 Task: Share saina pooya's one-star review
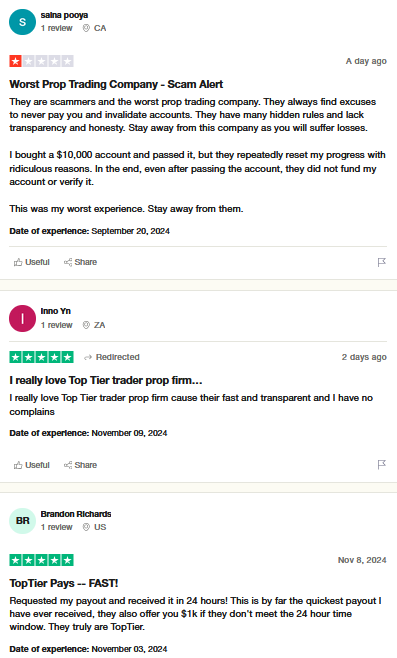coord(80,262)
